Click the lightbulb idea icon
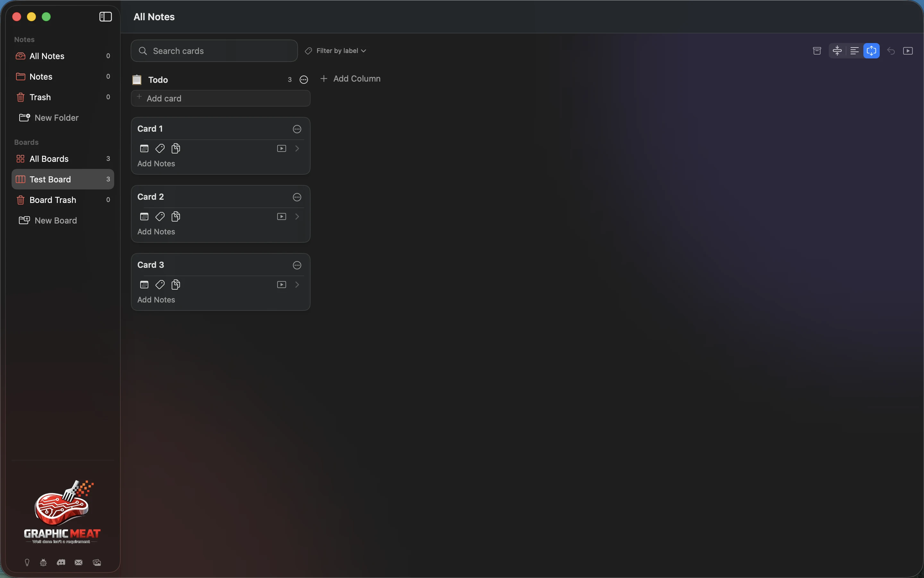Image resolution: width=924 pixels, height=578 pixels. tap(27, 562)
